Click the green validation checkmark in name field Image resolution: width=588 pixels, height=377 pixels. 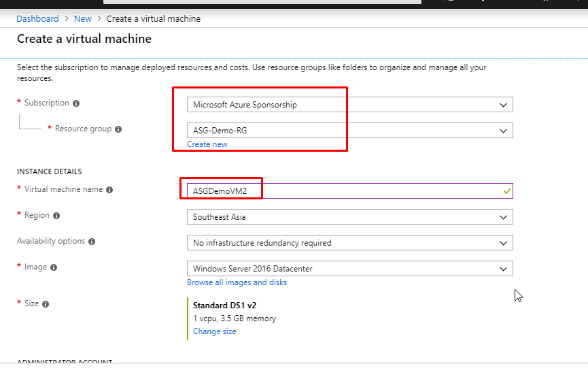click(x=506, y=191)
